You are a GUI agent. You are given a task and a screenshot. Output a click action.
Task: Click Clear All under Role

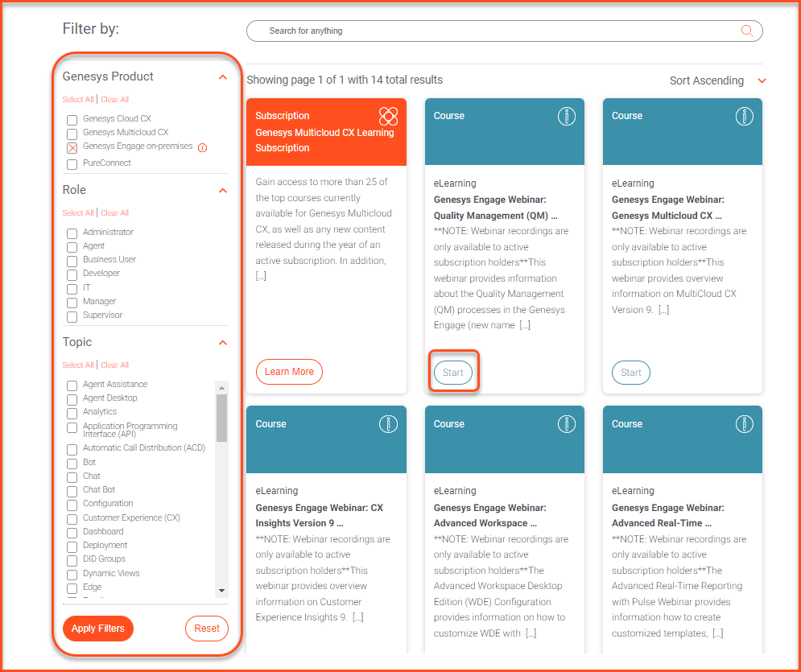pos(114,213)
